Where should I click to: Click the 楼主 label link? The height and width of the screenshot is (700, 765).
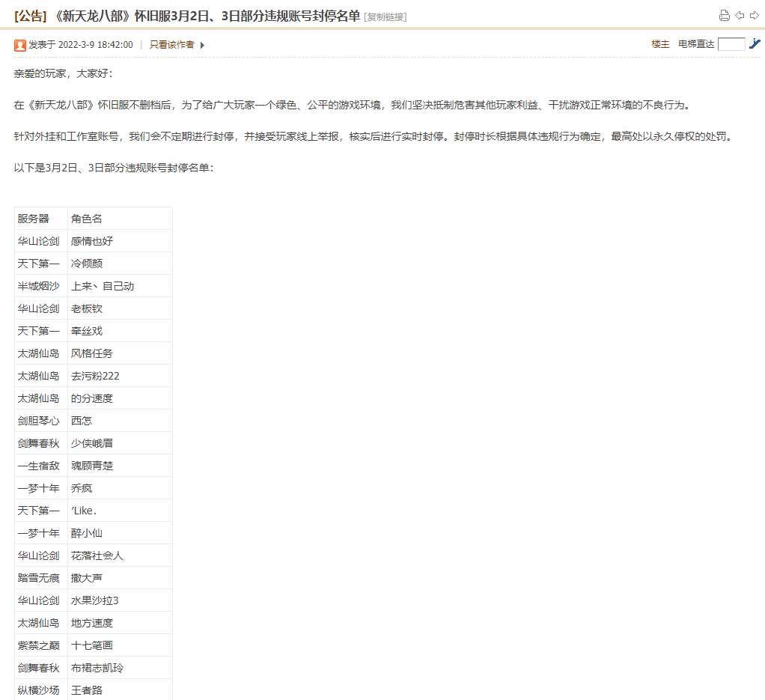point(660,44)
